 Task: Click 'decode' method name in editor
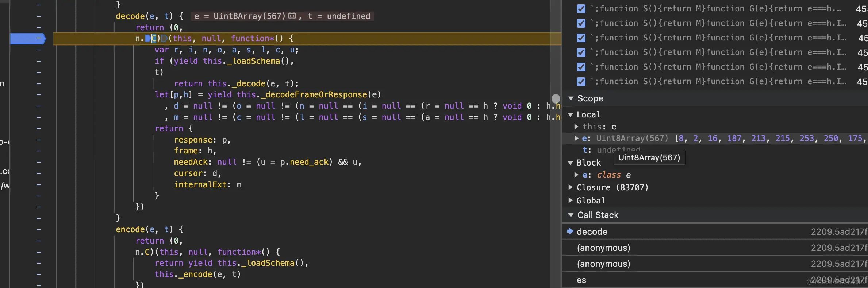coord(130,16)
